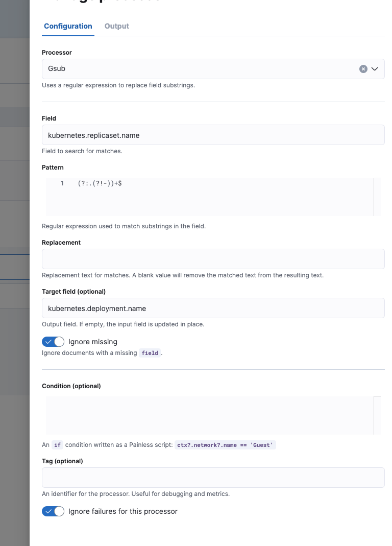The image size is (392, 546).
Task: Click into the Condition script editor
Action: pos(209,415)
